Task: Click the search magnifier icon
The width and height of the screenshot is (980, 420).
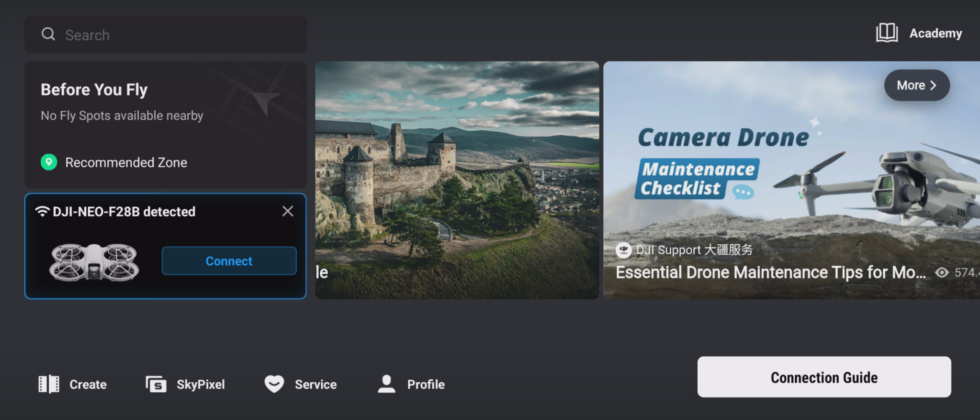Action: 48,34
